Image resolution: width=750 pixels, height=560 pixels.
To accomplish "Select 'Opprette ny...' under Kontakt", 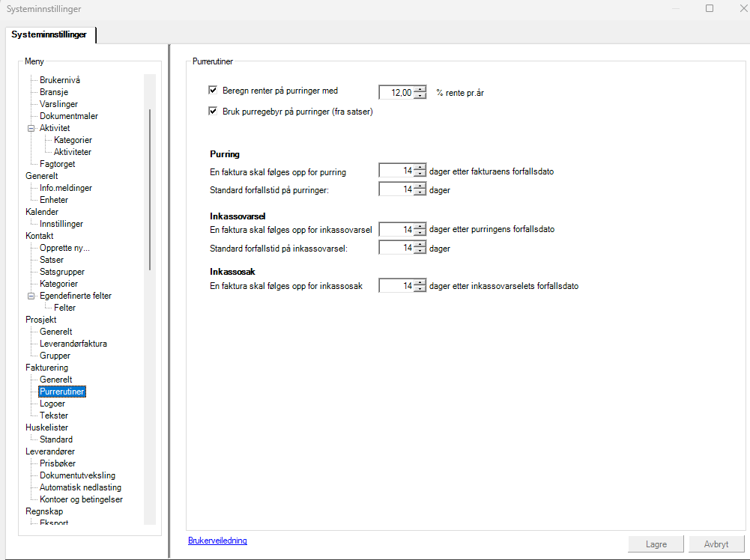I will point(64,248).
